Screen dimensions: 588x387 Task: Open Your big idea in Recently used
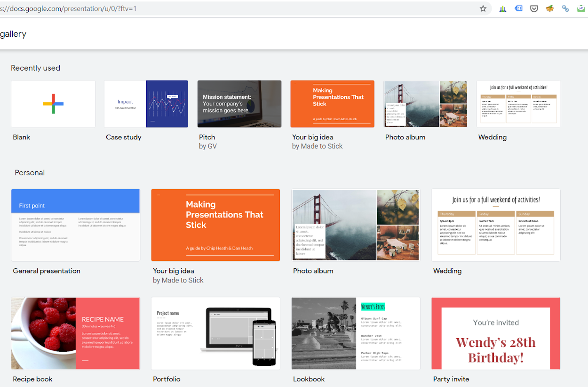332,104
